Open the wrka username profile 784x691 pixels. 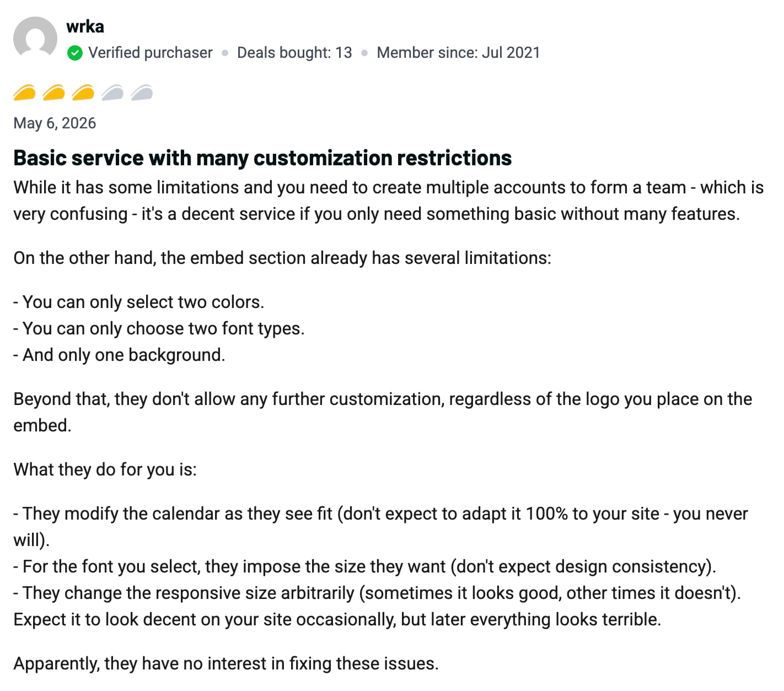tap(85, 26)
